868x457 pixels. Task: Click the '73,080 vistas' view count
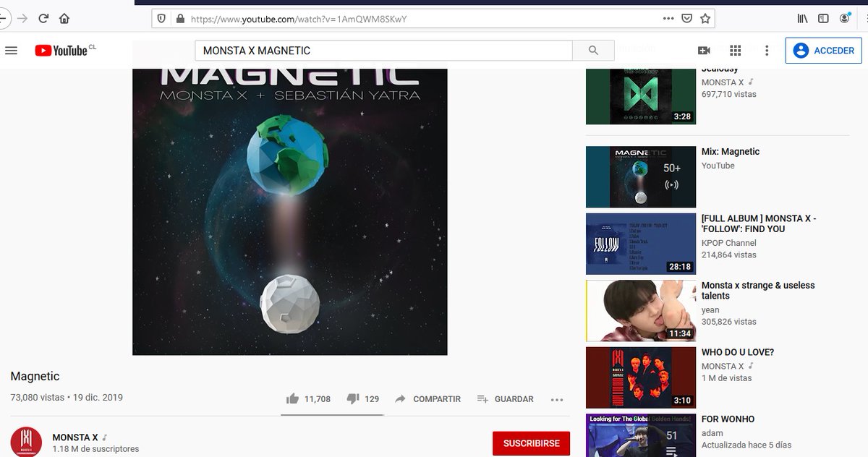pyautogui.click(x=37, y=398)
